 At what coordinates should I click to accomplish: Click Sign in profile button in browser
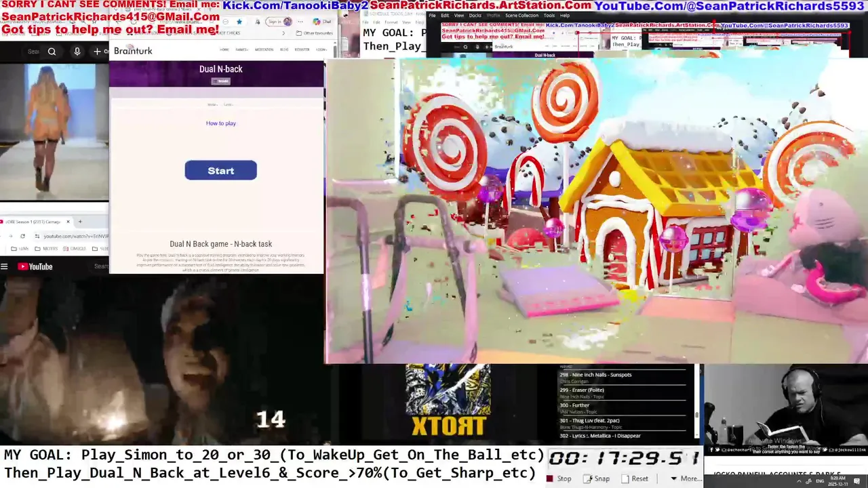pyautogui.click(x=279, y=22)
